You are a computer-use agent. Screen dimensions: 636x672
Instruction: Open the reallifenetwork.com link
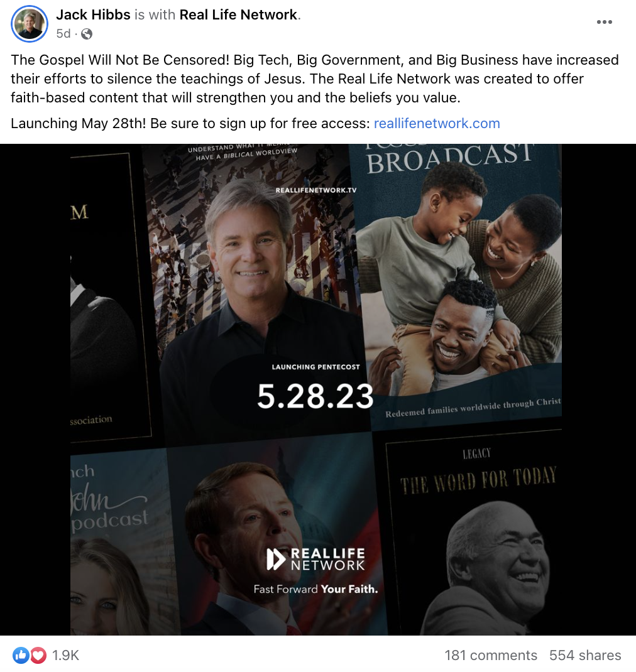[437, 124]
